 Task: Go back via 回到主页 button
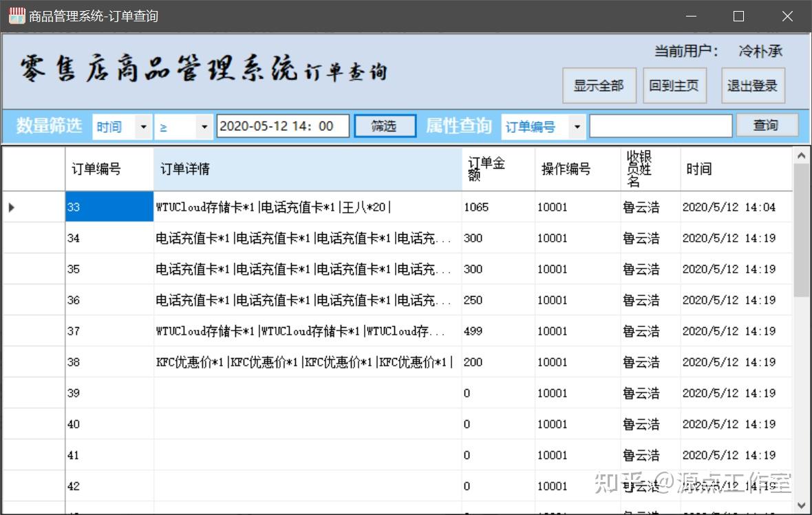pos(674,85)
